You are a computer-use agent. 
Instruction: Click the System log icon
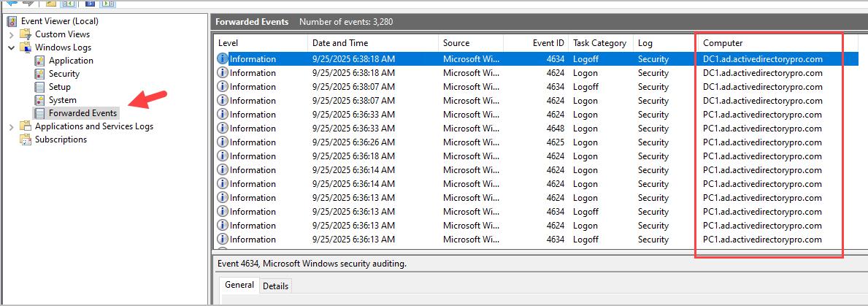pyautogui.click(x=40, y=100)
